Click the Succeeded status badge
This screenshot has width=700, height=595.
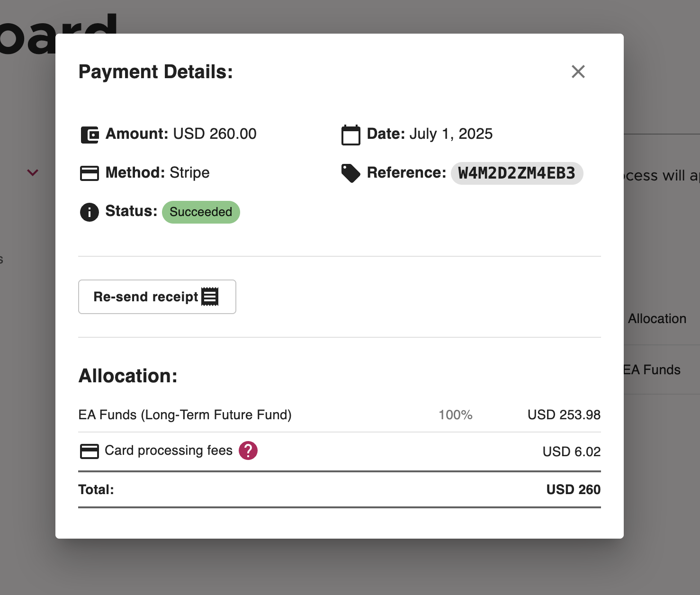click(201, 212)
